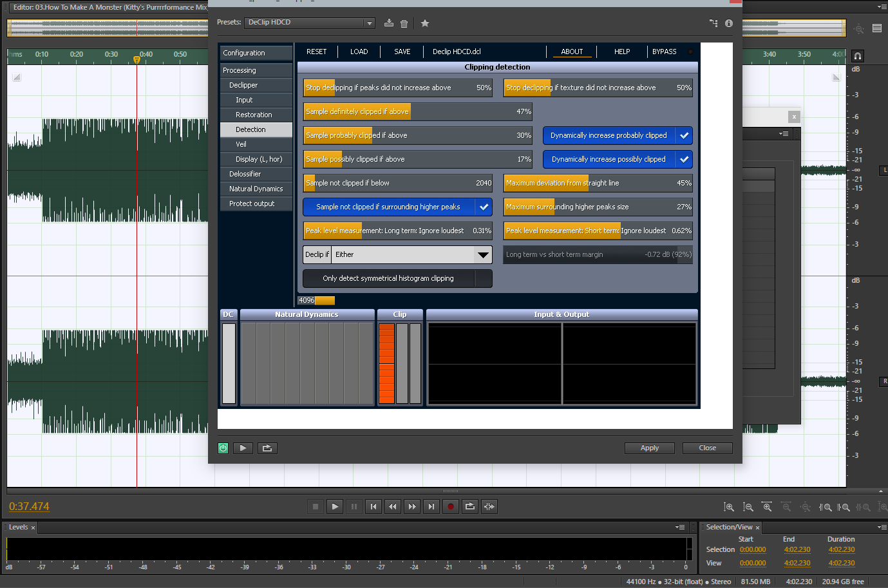
Task: Adjust 'Sample definitely clipped if above' slider
Action: (418, 111)
